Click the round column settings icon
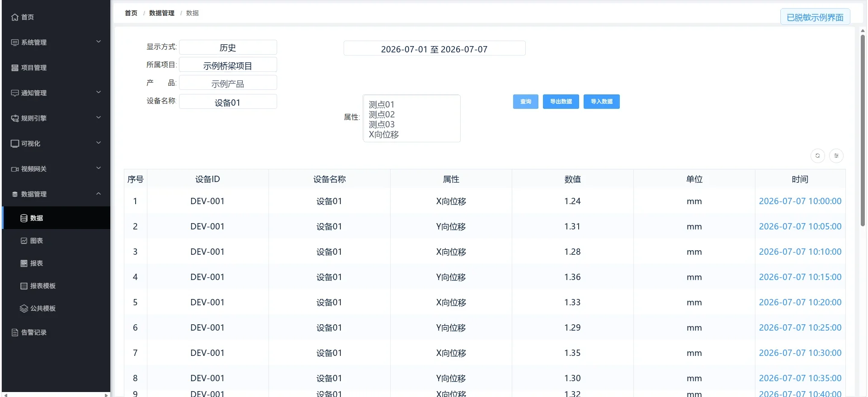The image size is (868, 397). [836, 156]
